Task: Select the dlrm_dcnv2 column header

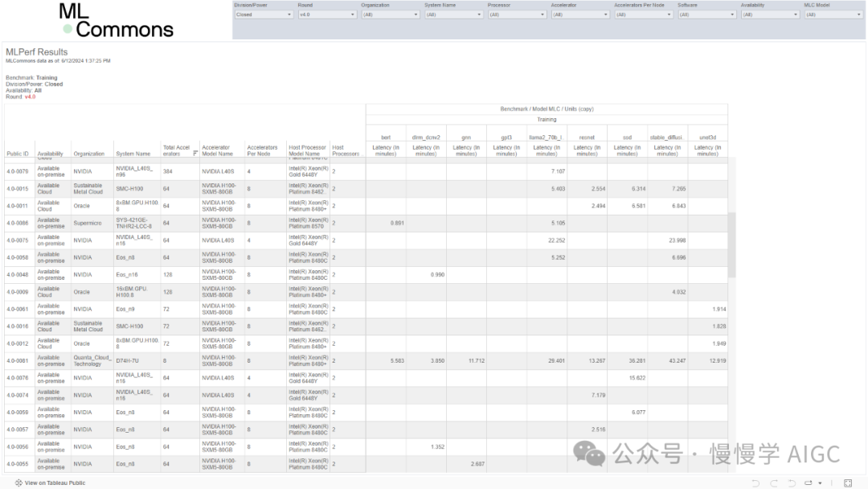Action: click(x=426, y=138)
